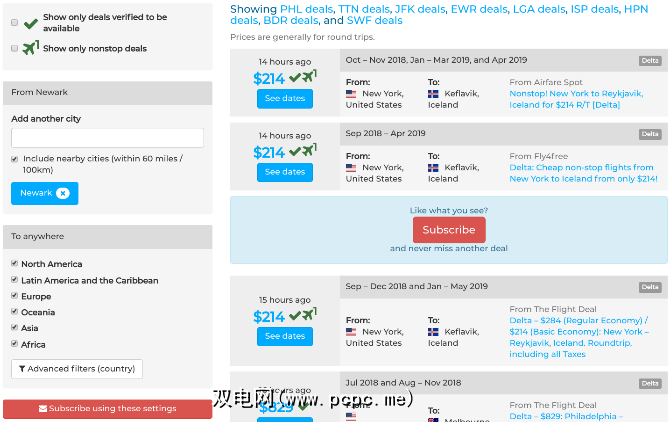Click the Delta badge on third deal
The height and width of the screenshot is (422, 670).
tap(650, 287)
